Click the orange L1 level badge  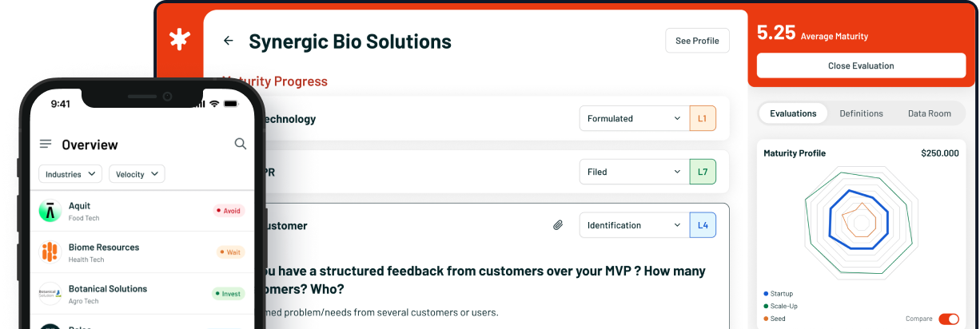pos(703,118)
